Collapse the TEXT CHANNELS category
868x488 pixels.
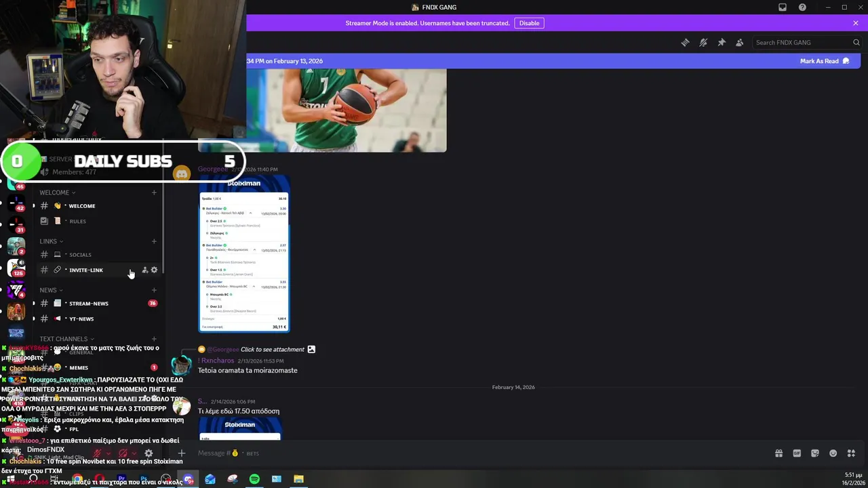[x=66, y=339]
